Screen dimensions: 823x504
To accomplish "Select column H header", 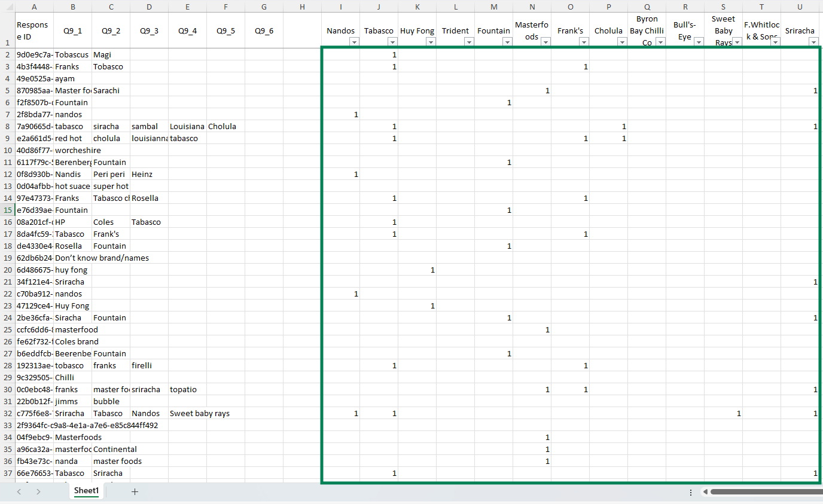I will pyautogui.click(x=302, y=7).
